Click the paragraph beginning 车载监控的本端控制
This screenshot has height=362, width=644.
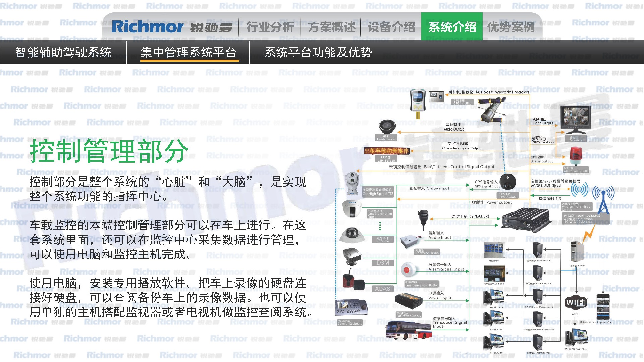click(x=168, y=240)
